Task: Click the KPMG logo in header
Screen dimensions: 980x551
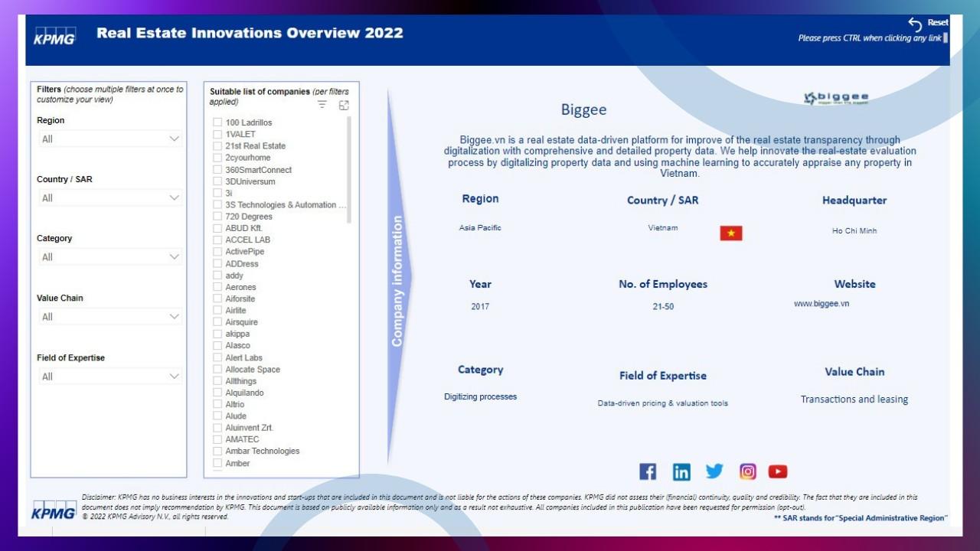Action: click(x=55, y=36)
